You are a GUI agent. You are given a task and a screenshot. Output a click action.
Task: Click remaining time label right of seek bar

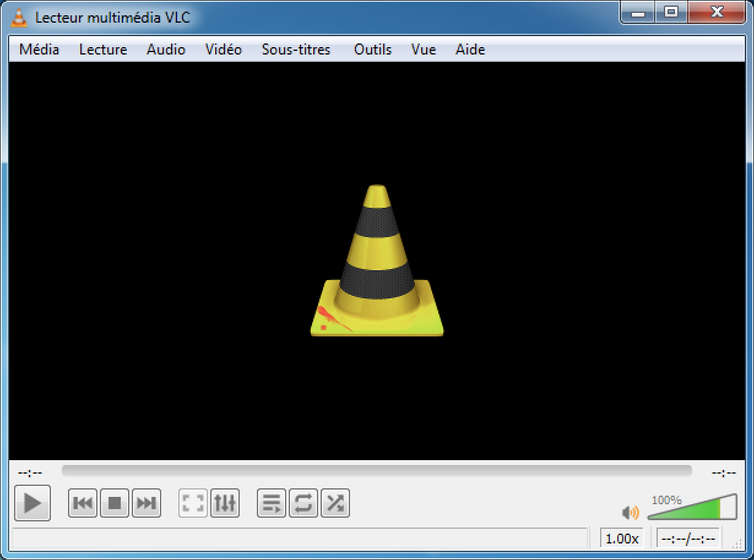pos(723,472)
